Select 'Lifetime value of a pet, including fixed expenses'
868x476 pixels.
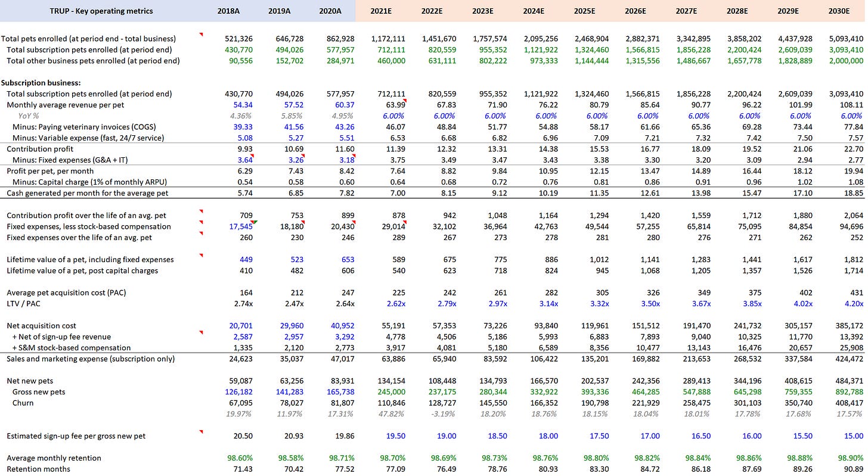tap(90, 259)
